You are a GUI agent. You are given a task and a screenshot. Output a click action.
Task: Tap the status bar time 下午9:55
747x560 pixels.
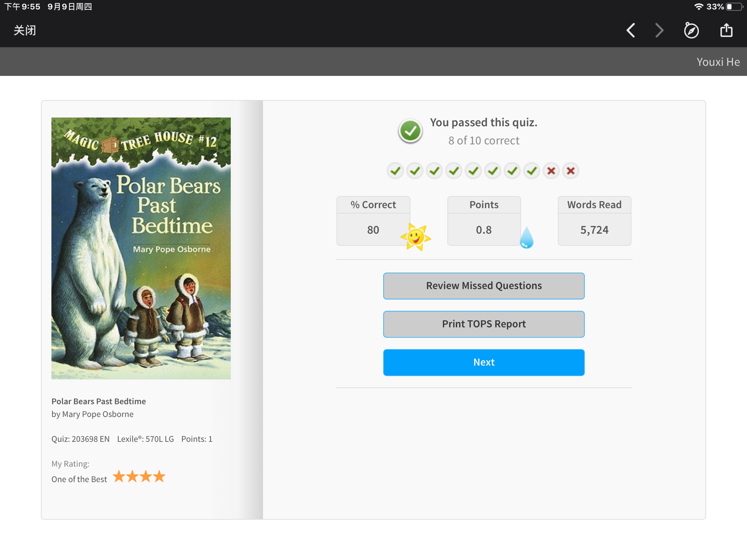pos(22,7)
